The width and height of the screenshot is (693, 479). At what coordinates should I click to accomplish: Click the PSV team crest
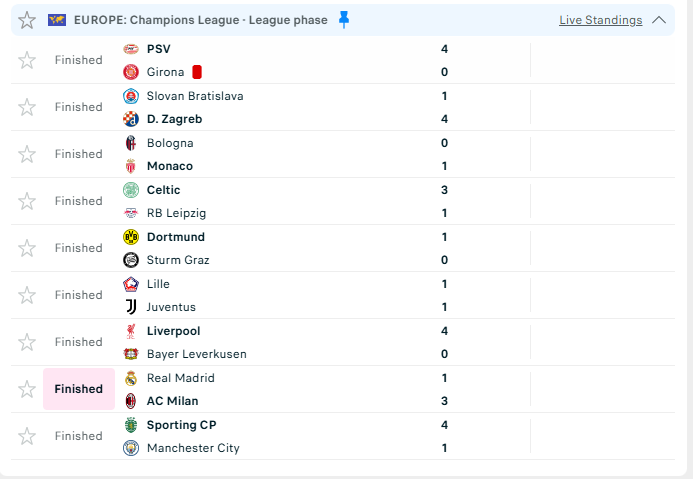pyautogui.click(x=131, y=49)
